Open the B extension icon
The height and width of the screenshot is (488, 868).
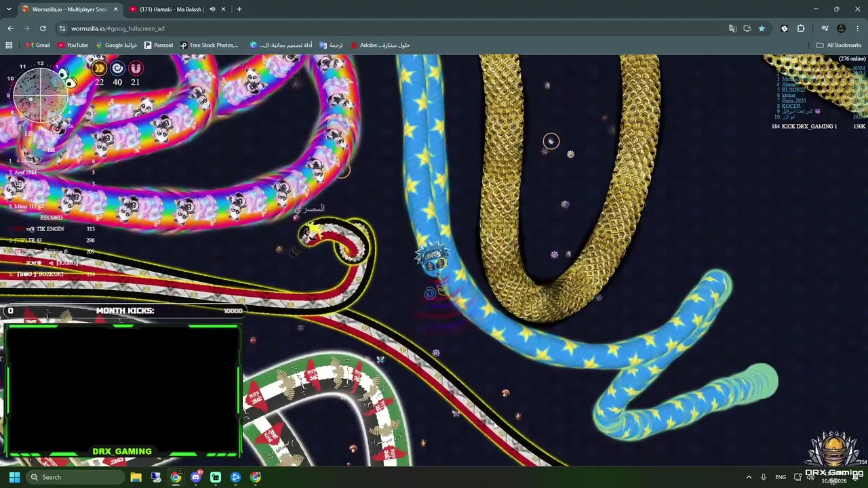coord(785,28)
